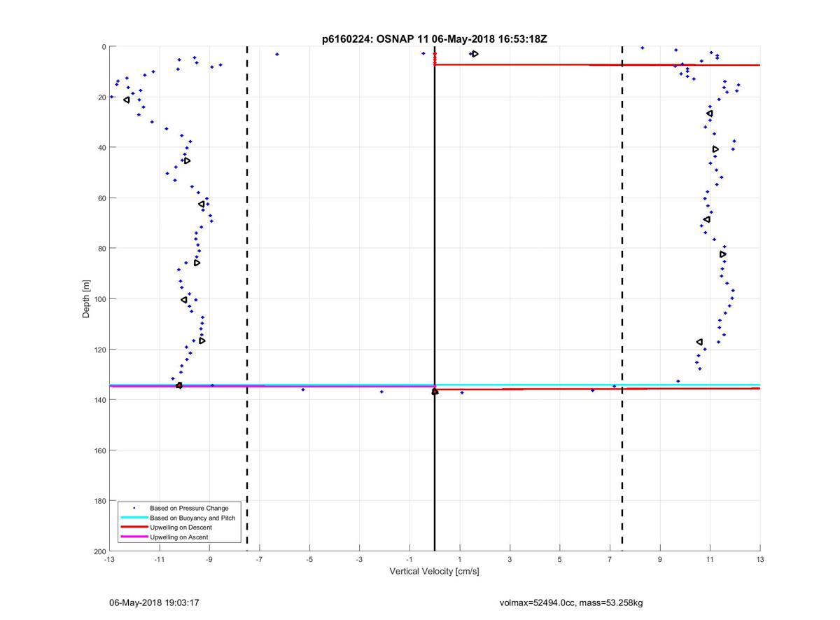
Task: Click left-profile triangle marker at 20 m depth
Action: click(127, 100)
